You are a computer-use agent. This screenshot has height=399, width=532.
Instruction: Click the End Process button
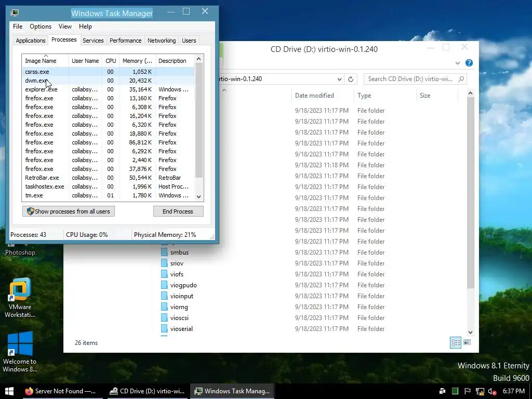tap(178, 211)
